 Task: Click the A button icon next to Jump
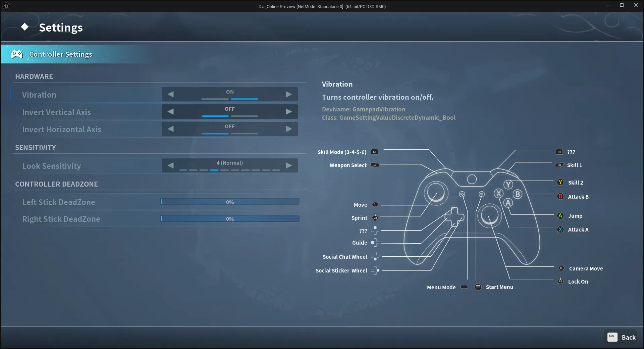[x=560, y=216]
